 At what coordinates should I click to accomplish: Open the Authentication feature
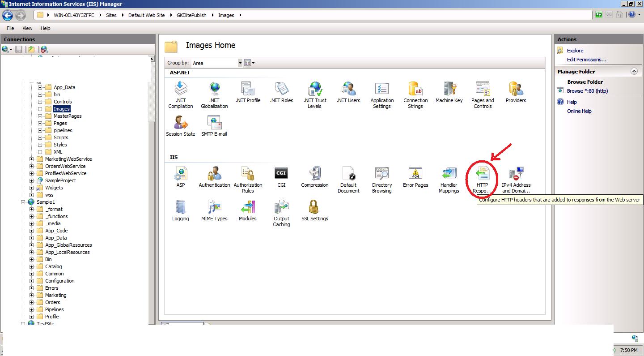click(x=214, y=175)
